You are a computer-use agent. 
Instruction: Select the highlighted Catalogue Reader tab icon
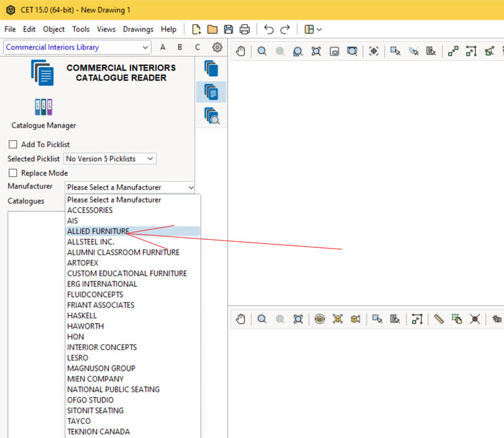click(211, 92)
